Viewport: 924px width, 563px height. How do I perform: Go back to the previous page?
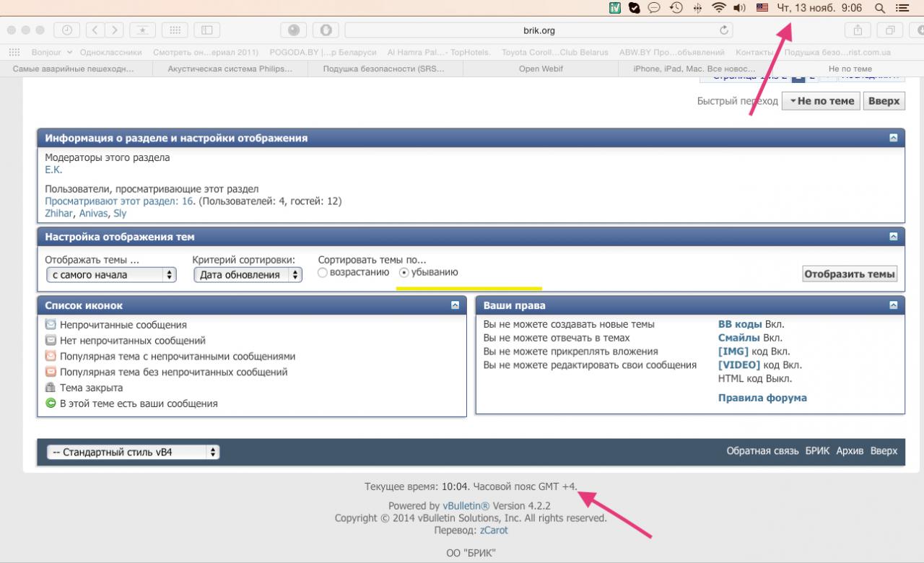(x=95, y=30)
